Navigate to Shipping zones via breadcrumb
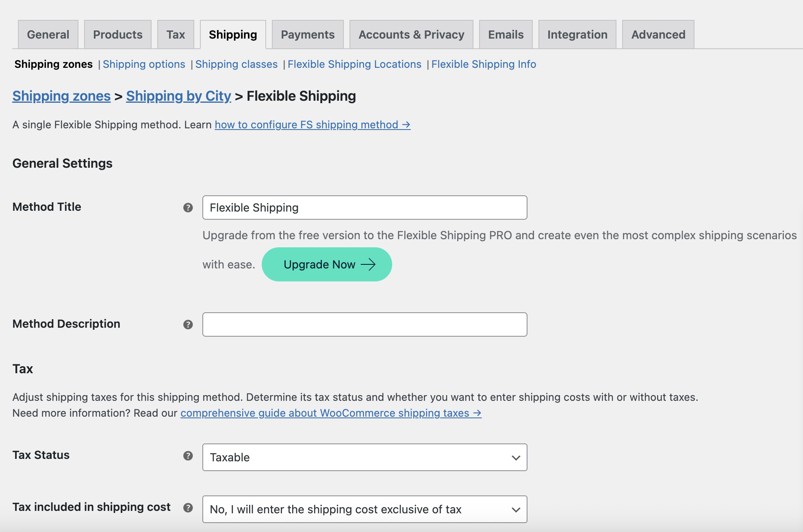This screenshot has width=803, height=532. (61, 96)
